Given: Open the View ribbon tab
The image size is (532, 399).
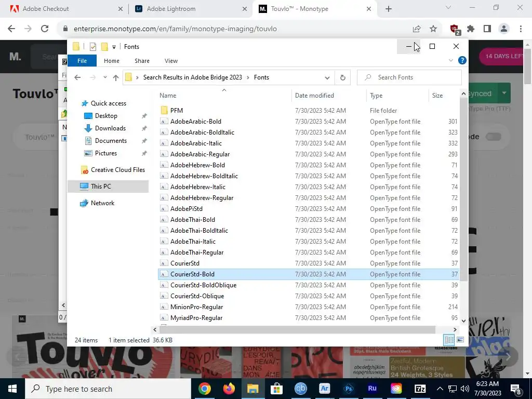Looking at the screenshot, I should pyautogui.click(x=171, y=61).
